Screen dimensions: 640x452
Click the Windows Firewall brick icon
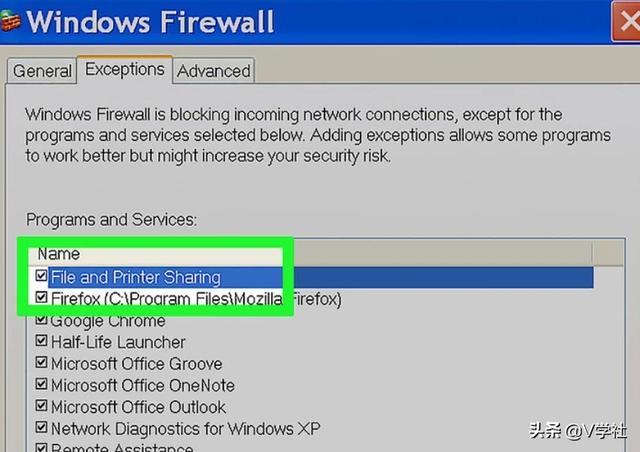pyautogui.click(x=10, y=21)
